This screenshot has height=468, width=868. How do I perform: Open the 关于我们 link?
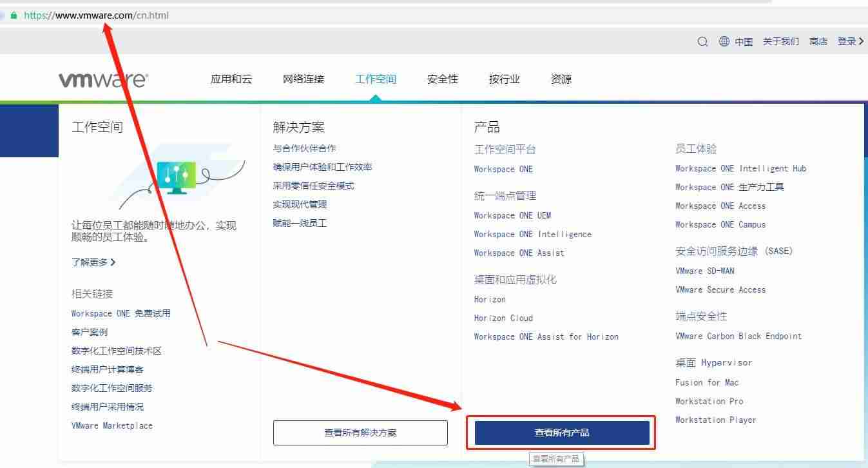pyautogui.click(x=781, y=41)
